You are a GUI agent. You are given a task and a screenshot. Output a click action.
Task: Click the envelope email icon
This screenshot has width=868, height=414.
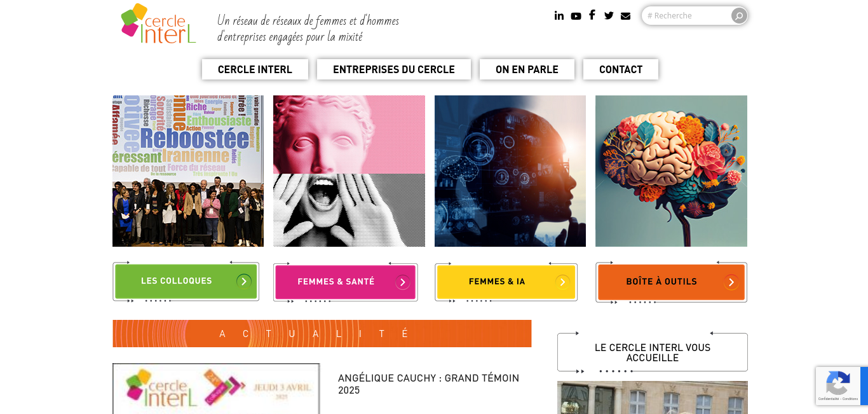(x=626, y=16)
